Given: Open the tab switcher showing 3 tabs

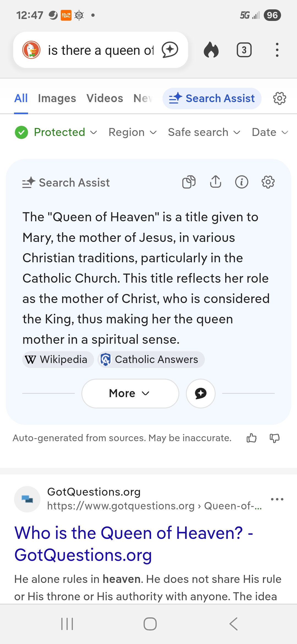Looking at the screenshot, I should click(x=244, y=50).
